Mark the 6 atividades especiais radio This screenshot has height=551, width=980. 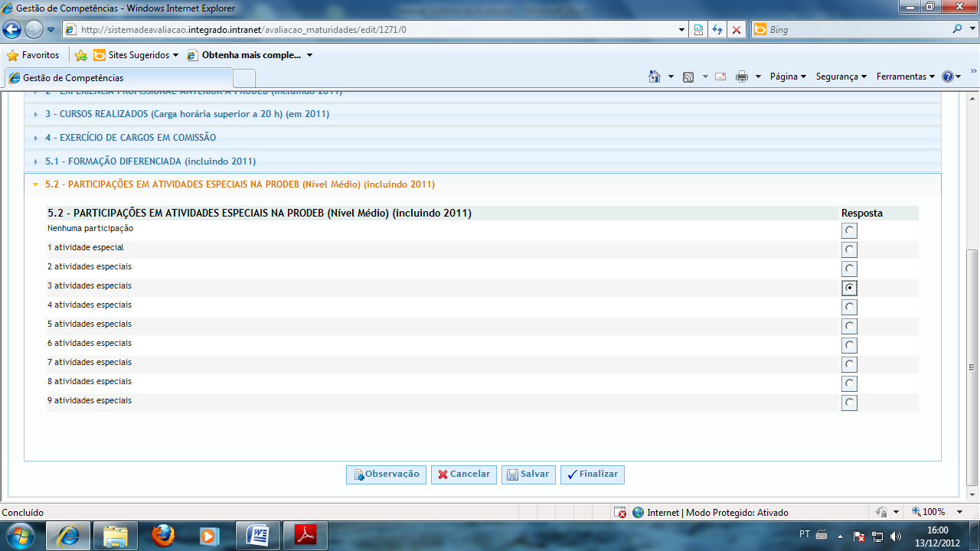(849, 345)
